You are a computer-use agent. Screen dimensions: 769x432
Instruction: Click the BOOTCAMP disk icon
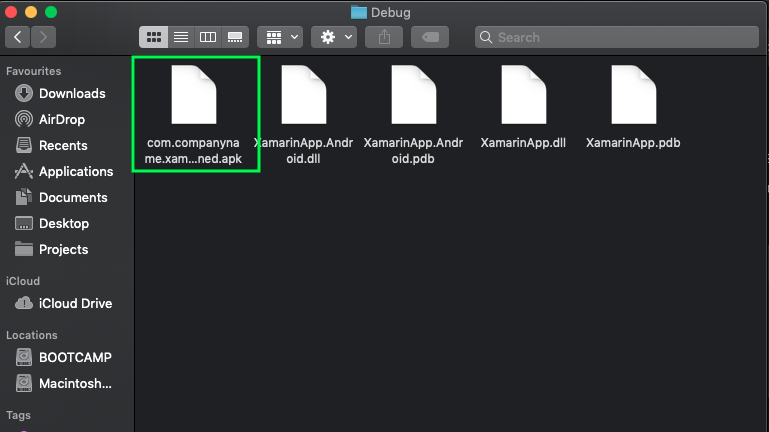24,357
